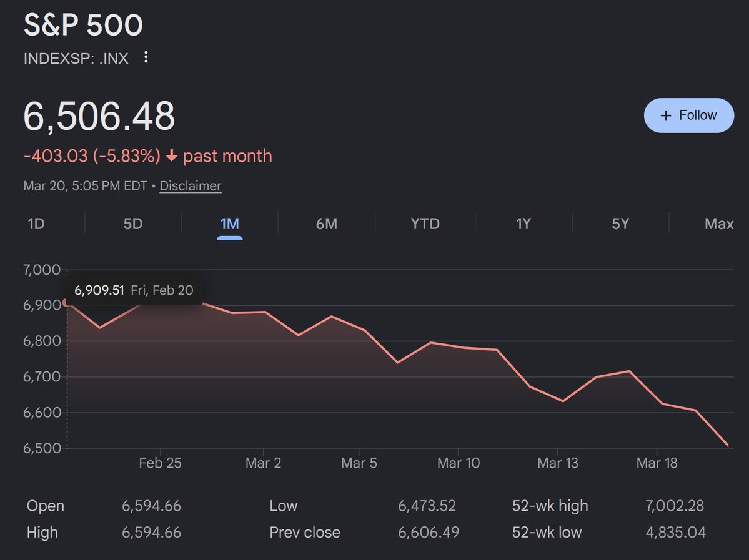Click the Open label

click(46, 506)
